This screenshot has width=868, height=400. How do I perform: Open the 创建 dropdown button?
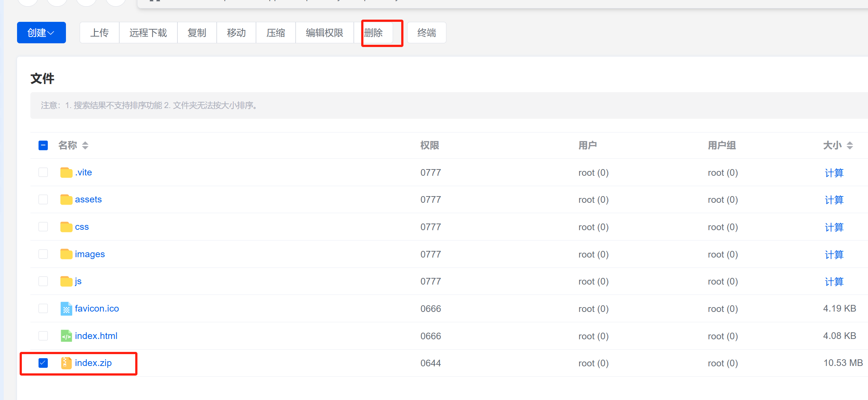tap(41, 33)
